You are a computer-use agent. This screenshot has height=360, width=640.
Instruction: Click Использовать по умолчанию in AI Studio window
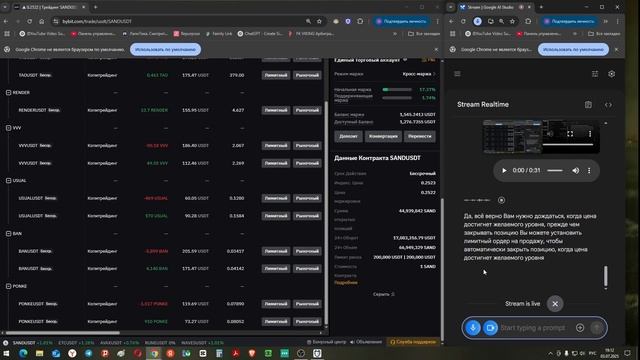pos(573,49)
